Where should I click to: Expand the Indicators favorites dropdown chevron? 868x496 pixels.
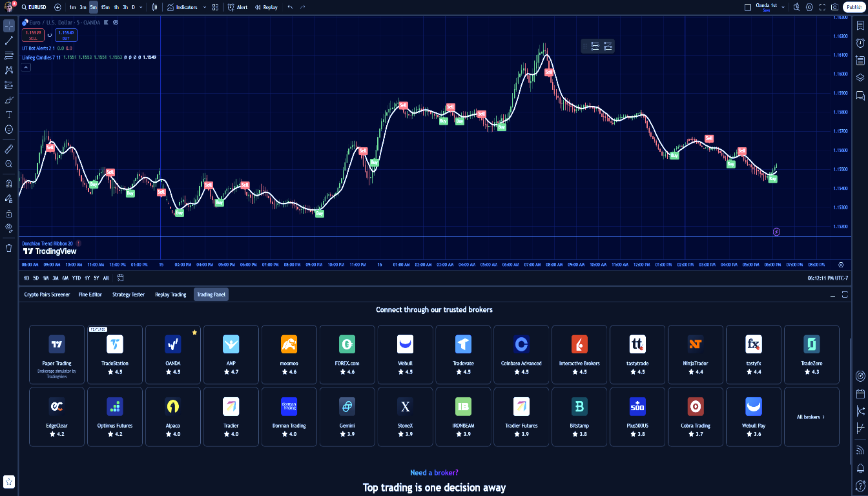pyautogui.click(x=204, y=7)
